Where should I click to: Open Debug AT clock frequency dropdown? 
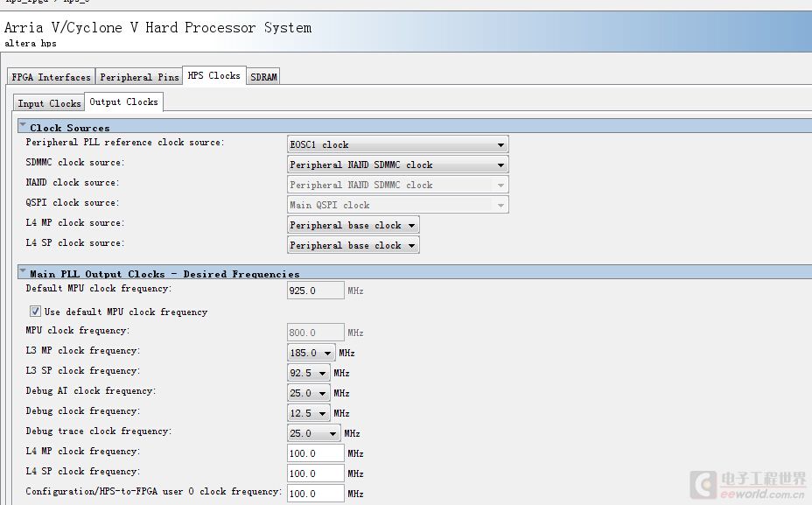(309, 393)
